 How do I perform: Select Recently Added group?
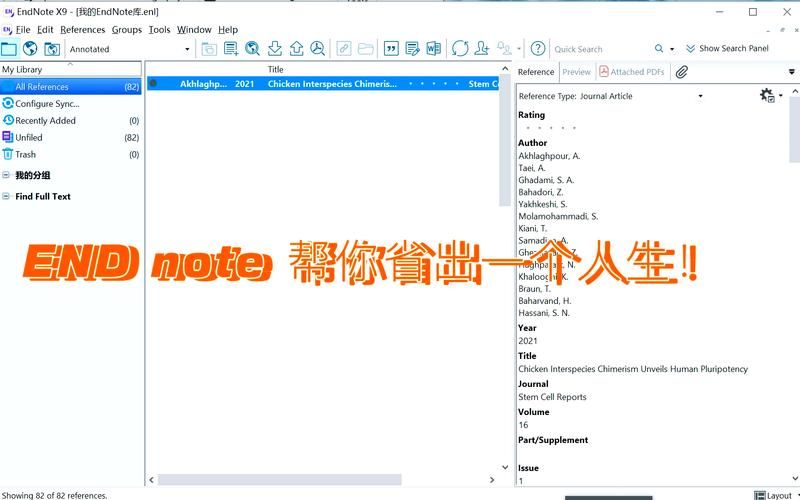click(x=71, y=120)
